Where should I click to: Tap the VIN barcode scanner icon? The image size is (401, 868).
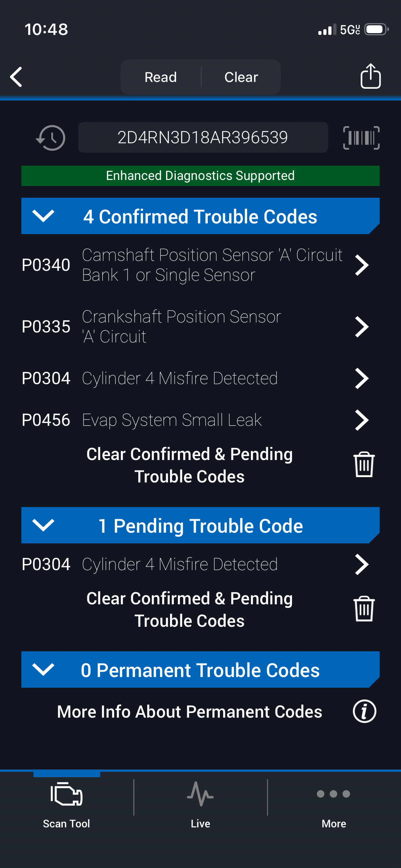tap(361, 138)
